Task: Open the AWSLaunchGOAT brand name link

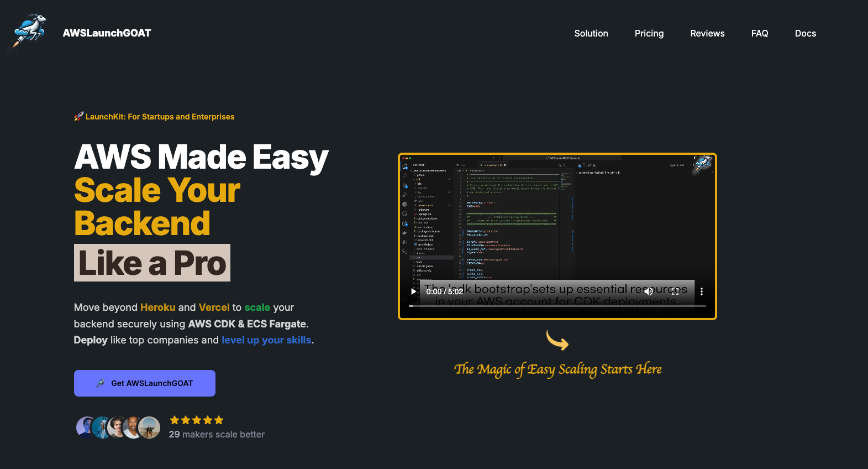Action: point(107,33)
